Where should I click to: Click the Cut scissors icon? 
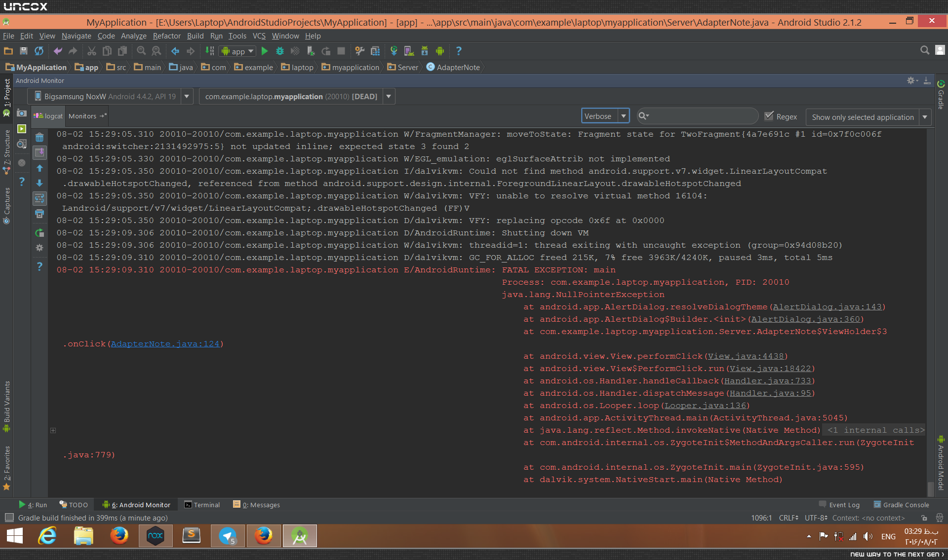pyautogui.click(x=91, y=51)
